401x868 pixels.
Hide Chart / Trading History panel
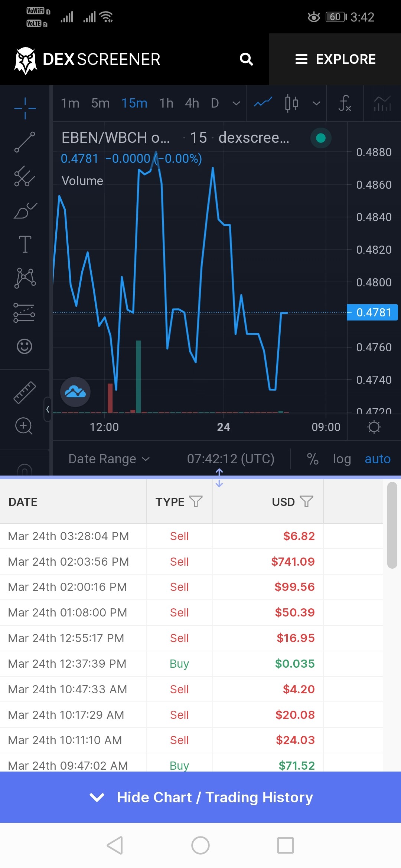coord(200,797)
